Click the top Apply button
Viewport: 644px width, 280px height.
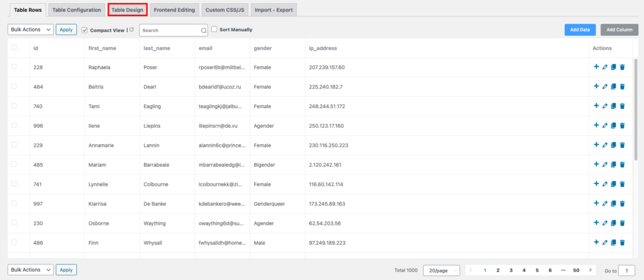(x=66, y=30)
